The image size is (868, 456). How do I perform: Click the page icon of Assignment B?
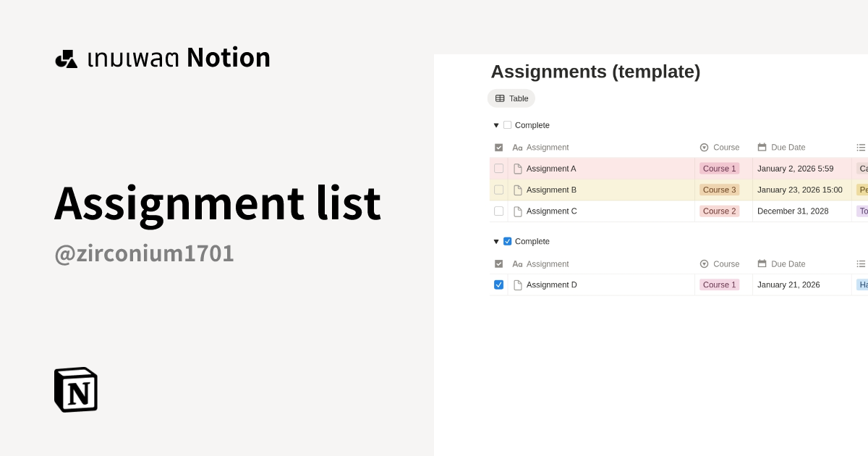(518, 190)
